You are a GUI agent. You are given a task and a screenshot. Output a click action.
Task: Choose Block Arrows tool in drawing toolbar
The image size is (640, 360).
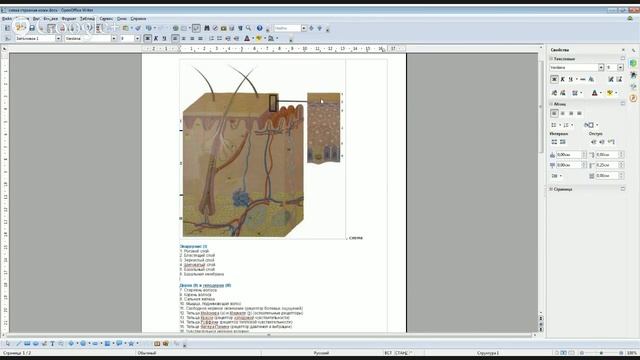tap(95, 344)
